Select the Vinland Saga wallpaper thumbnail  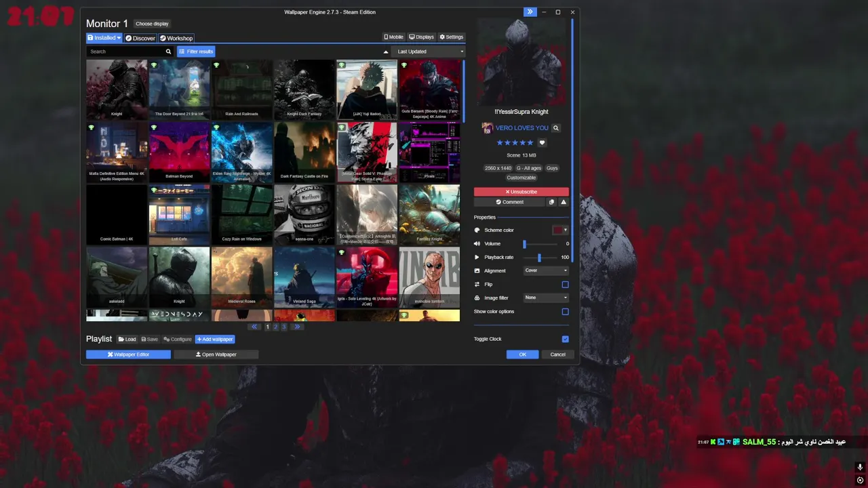tap(304, 277)
